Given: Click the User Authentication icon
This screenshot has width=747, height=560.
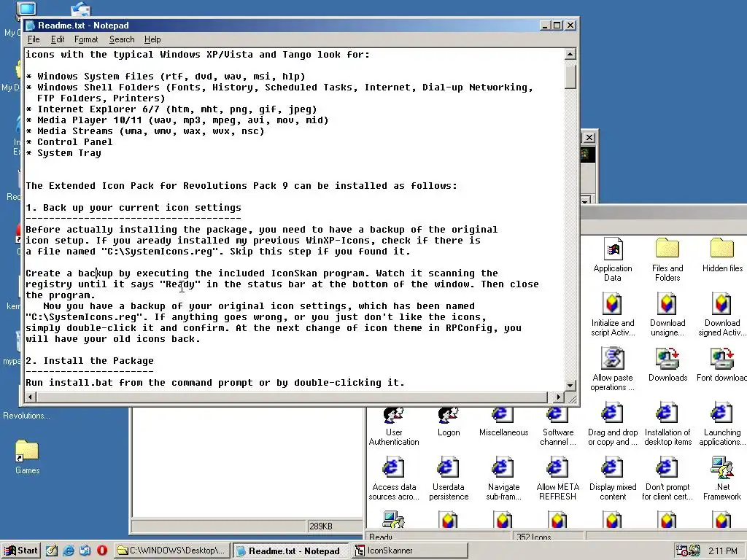Looking at the screenshot, I should click(393, 415).
